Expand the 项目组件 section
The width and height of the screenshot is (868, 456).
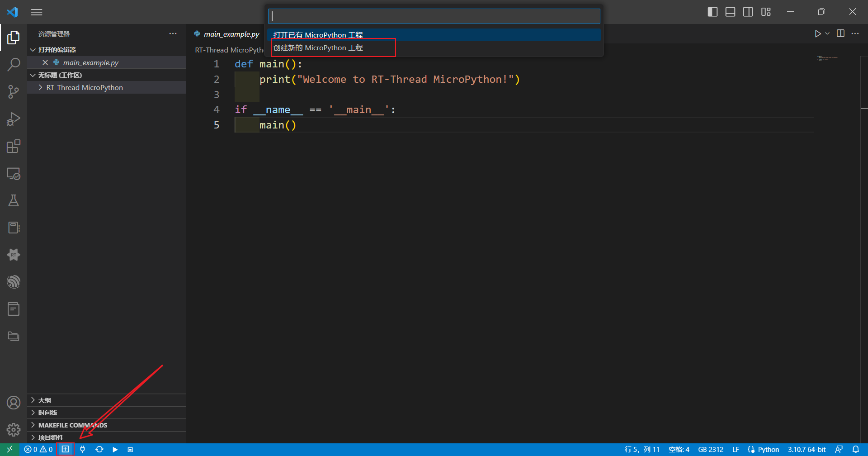[x=106, y=437]
